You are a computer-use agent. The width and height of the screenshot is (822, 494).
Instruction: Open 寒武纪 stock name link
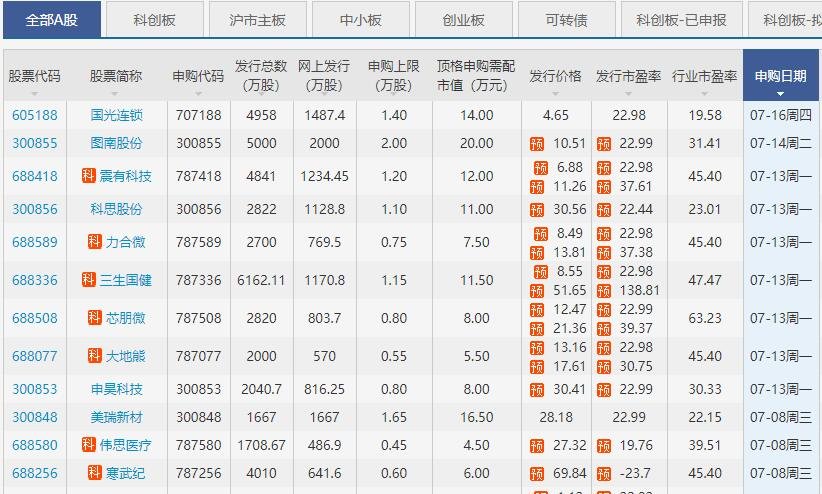126,473
